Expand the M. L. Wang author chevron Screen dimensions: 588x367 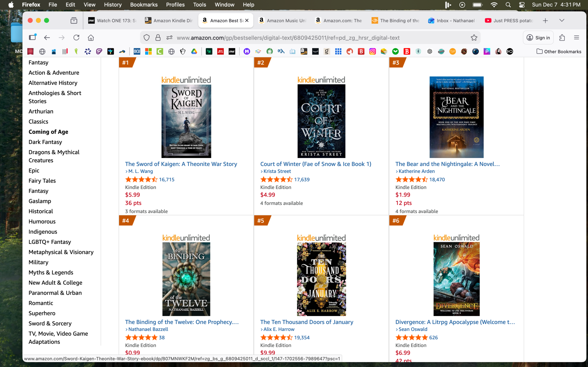(127, 171)
